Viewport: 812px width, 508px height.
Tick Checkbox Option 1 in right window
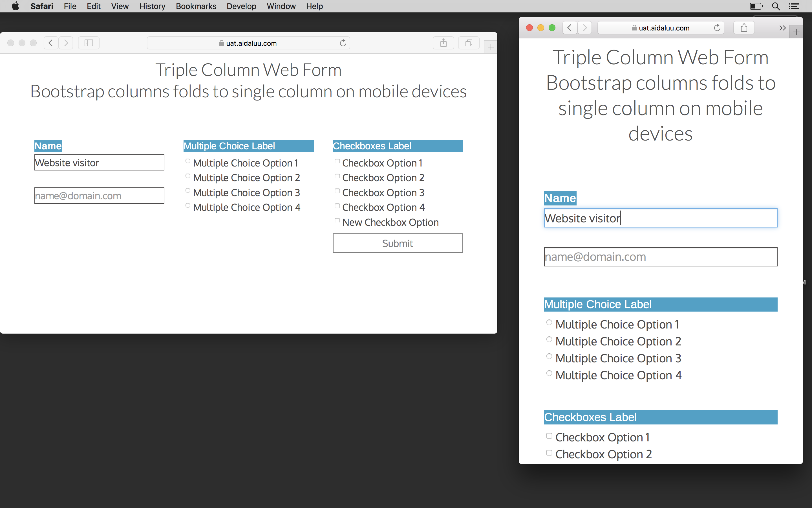tap(549, 436)
